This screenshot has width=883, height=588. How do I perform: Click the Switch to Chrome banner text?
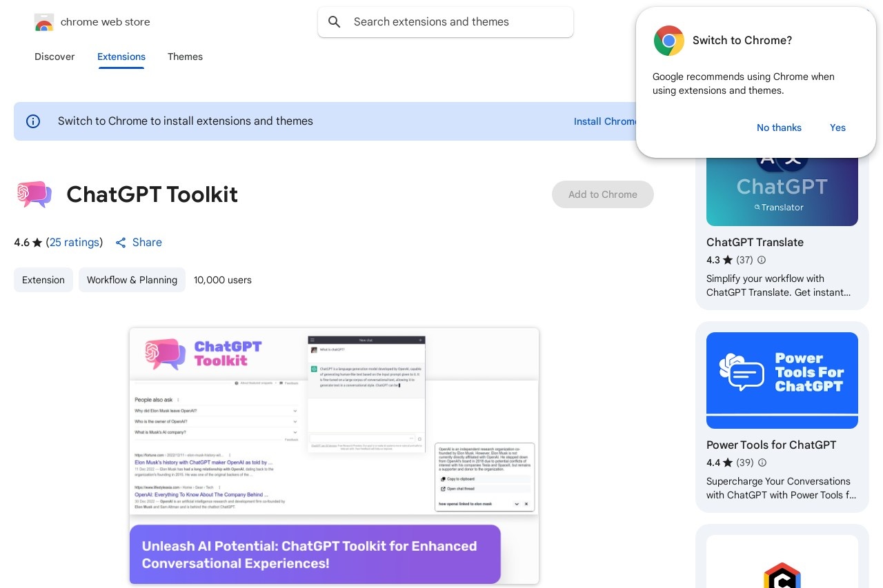pos(186,121)
